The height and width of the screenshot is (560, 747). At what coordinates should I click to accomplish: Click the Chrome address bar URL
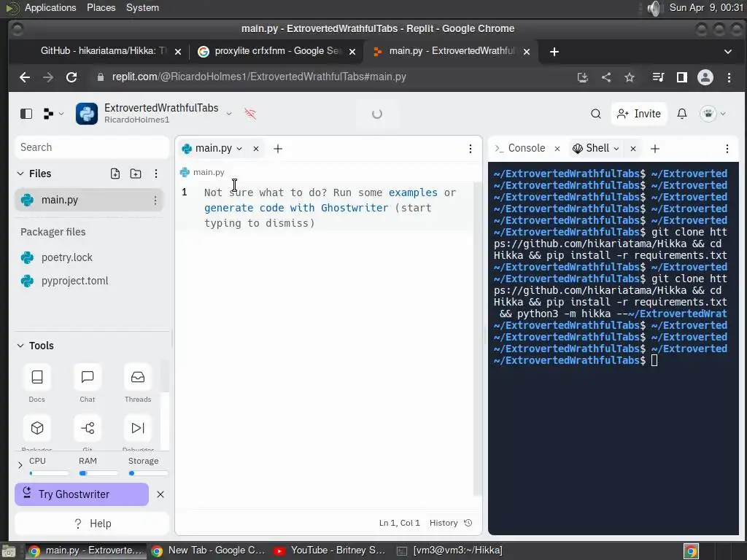(259, 77)
